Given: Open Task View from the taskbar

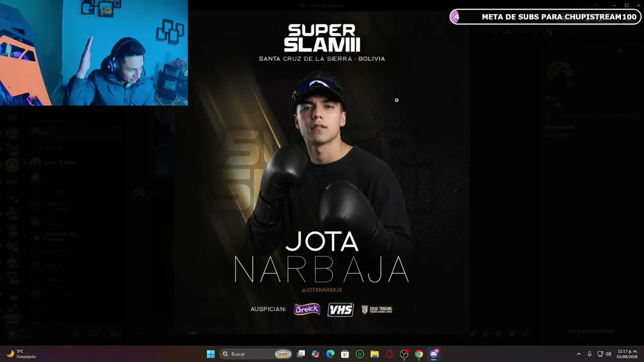Looking at the screenshot, I should 301,354.
